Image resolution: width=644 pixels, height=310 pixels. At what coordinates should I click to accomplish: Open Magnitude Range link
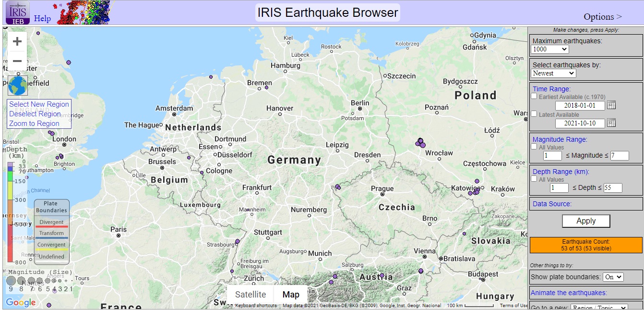pyautogui.click(x=560, y=139)
